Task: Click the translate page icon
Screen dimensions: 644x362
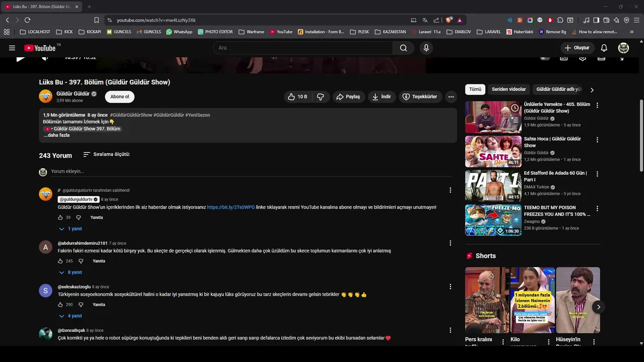Action: click(425, 20)
